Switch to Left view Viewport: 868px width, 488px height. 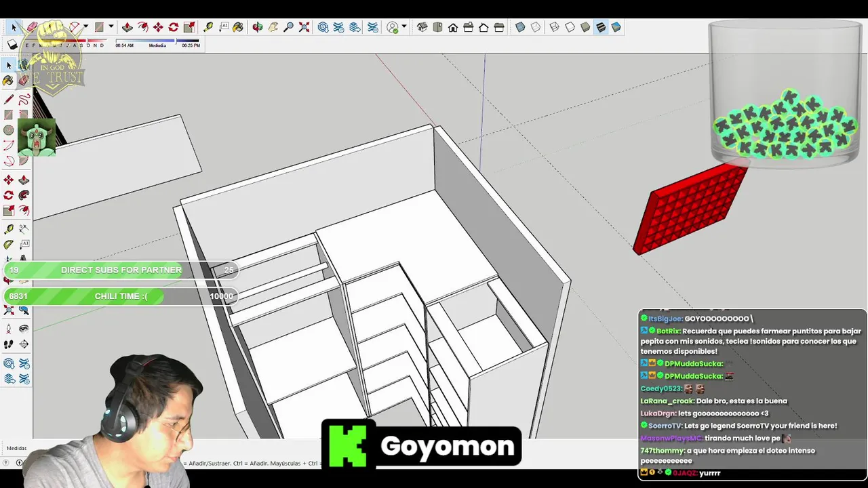[499, 27]
